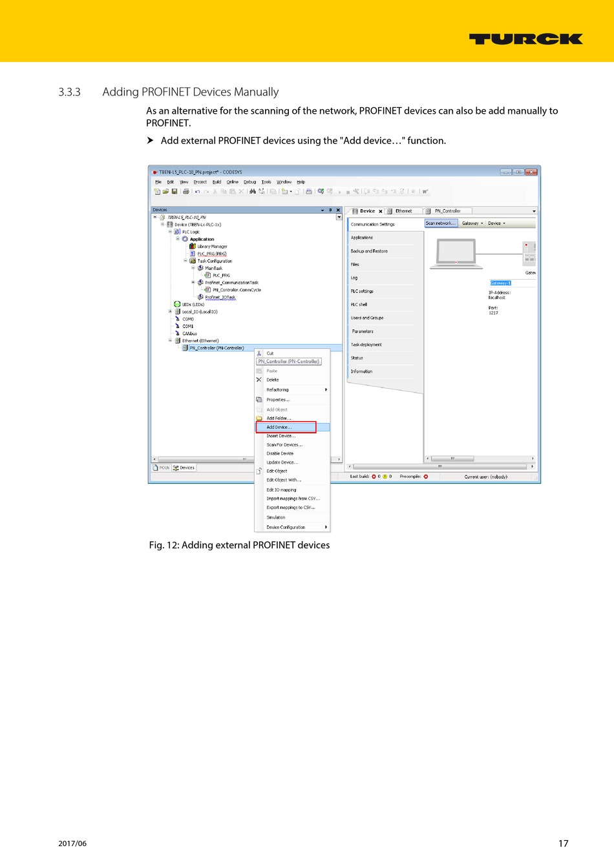The width and height of the screenshot is (614, 868).
Task: Collapse the project root TBEN-L5_PLC-10_PN node
Action: [154, 217]
